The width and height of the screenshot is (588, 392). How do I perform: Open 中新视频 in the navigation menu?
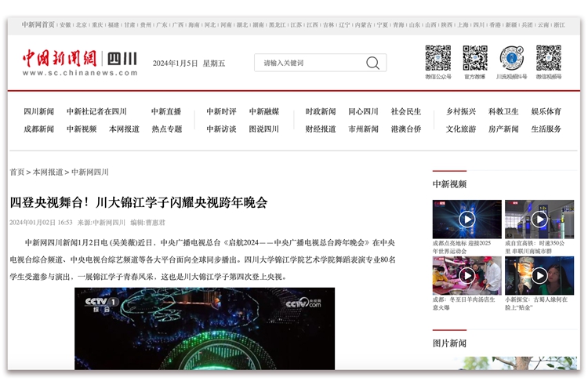point(82,129)
